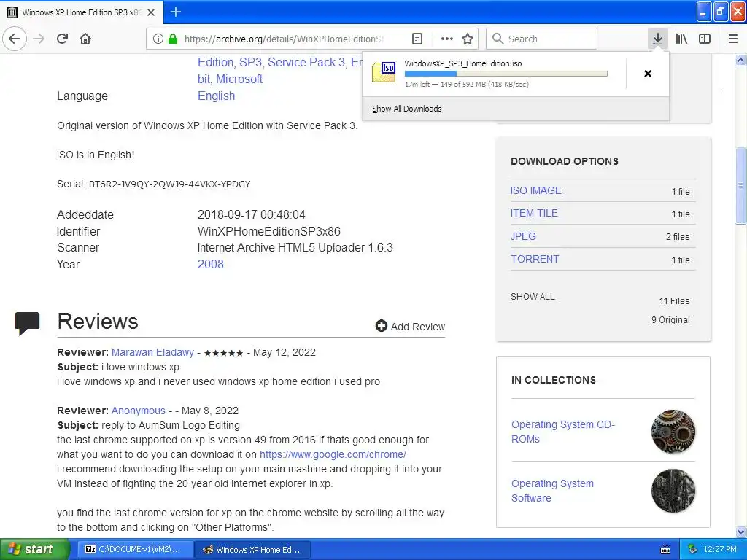The image size is (747, 560).
Task: Close the Windows XP Home Edition tab
Action: click(151, 12)
